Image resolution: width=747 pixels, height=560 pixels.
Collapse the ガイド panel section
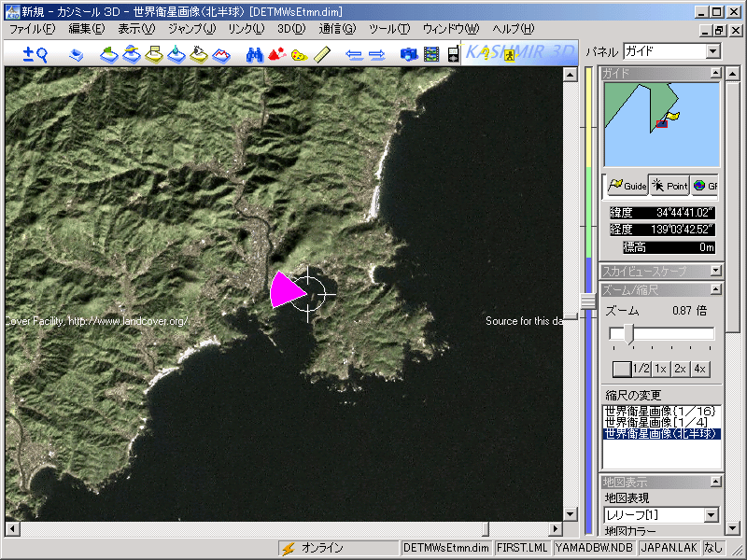pos(715,73)
